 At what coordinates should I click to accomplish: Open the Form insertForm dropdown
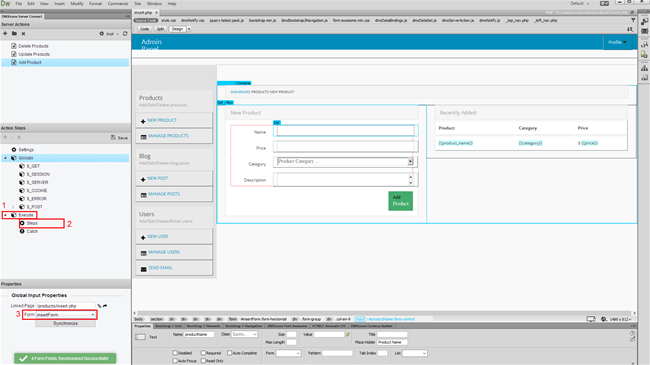pos(66,315)
